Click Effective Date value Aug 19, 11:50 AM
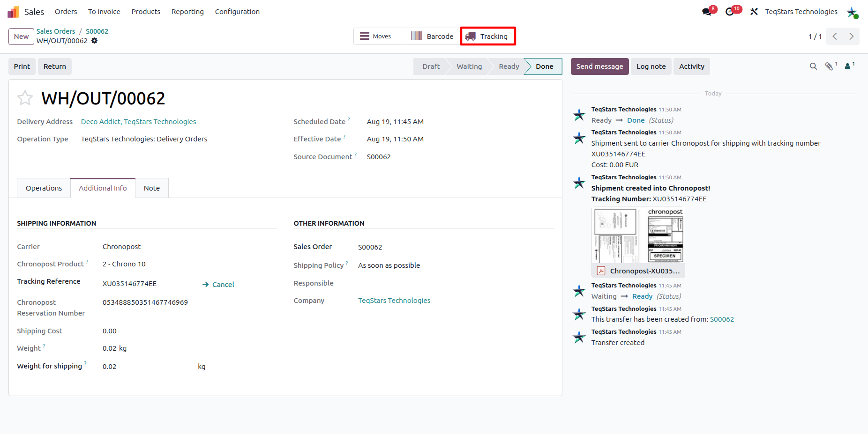The image size is (868, 434). tap(395, 139)
